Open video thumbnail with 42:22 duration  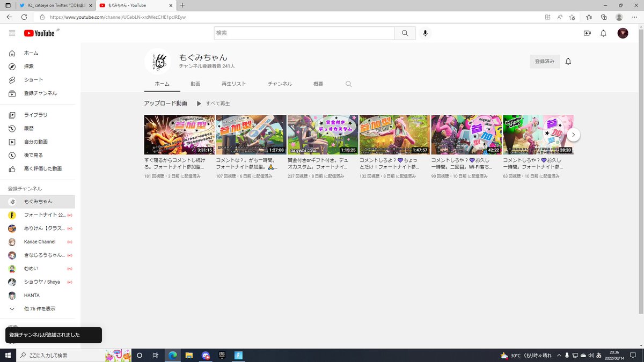(x=466, y=135)
